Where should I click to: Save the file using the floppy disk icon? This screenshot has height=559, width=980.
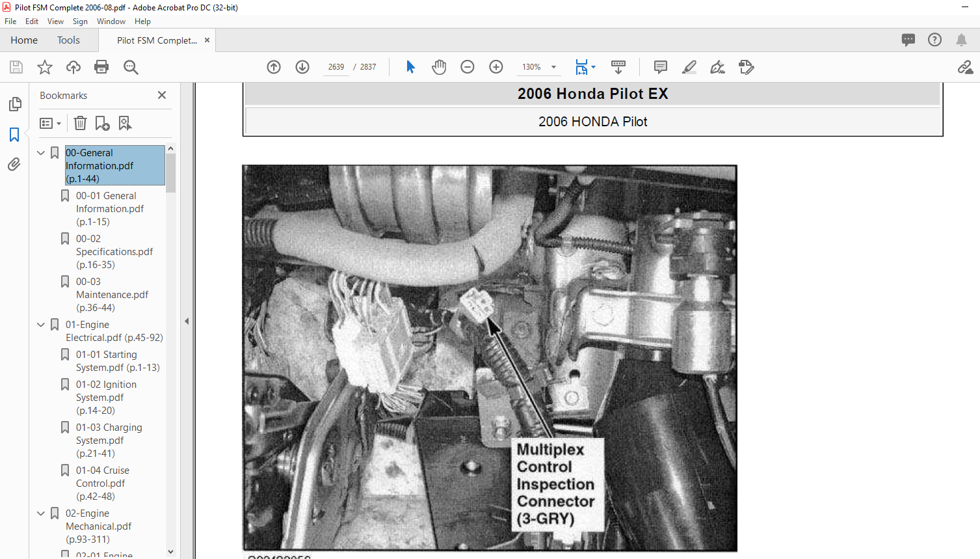[x=16, y=67]
